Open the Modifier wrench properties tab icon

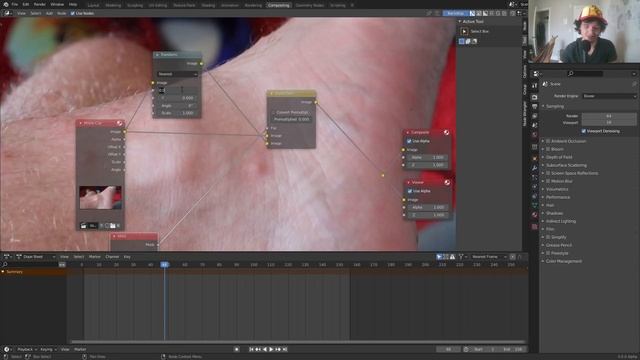point(534,168)
